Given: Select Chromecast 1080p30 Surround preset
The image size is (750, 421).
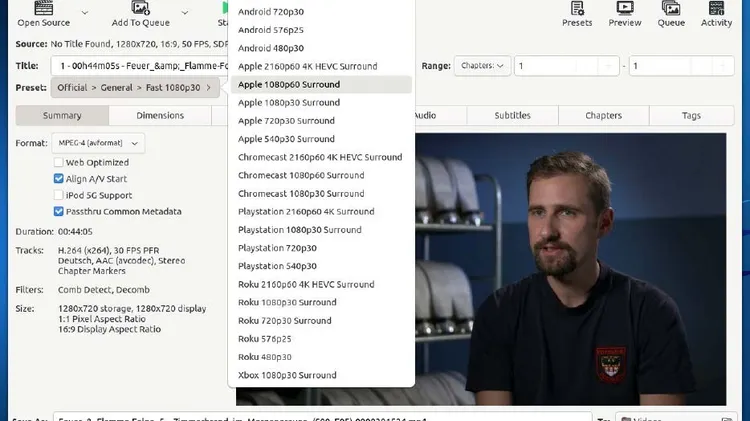Looking at the screenshot, I should pos(321,193).
